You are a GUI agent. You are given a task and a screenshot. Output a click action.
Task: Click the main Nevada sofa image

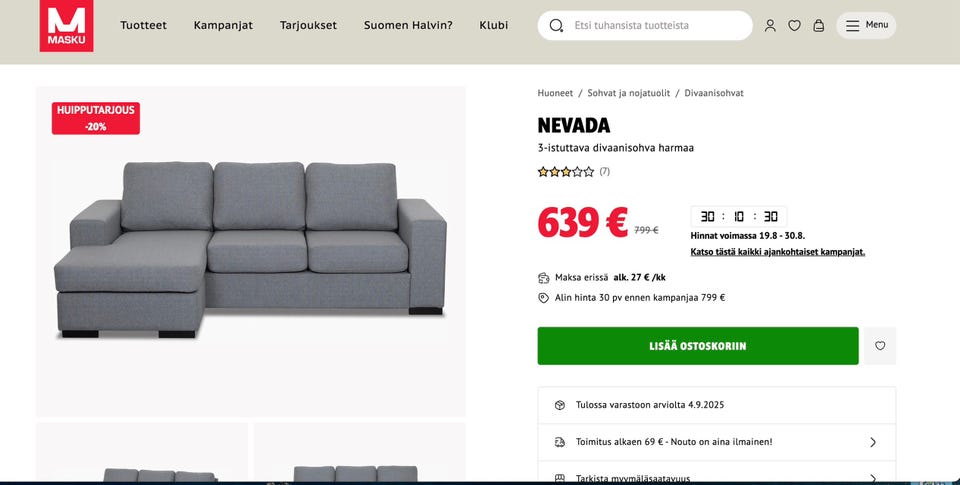pyautogui.click(x=250, y=250)
